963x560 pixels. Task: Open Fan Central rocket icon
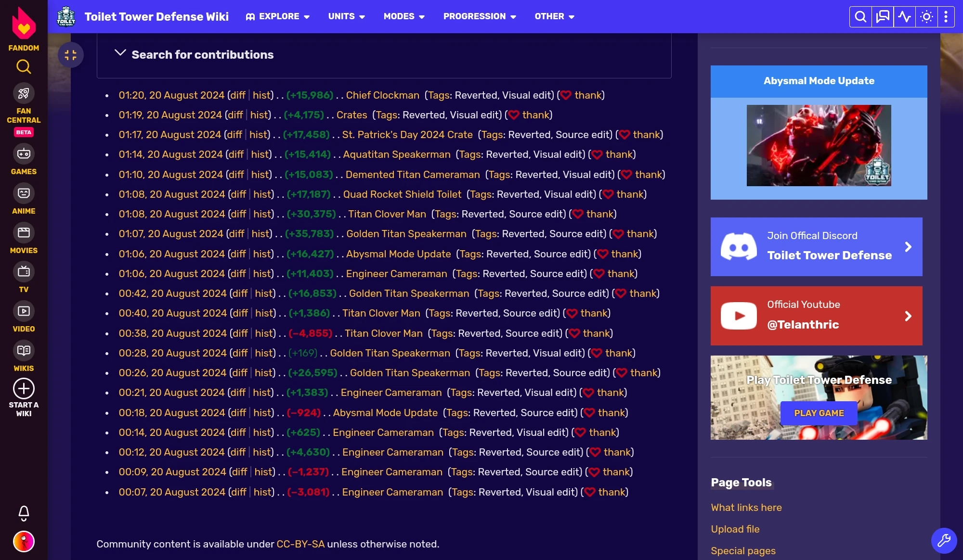pos(24,93)
